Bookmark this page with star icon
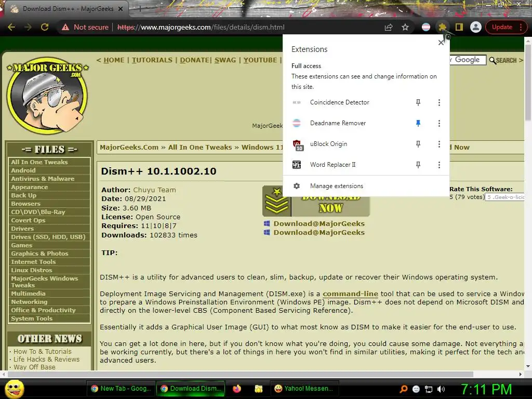This screenshot has height=399, width=532. [x=405, y=27]
